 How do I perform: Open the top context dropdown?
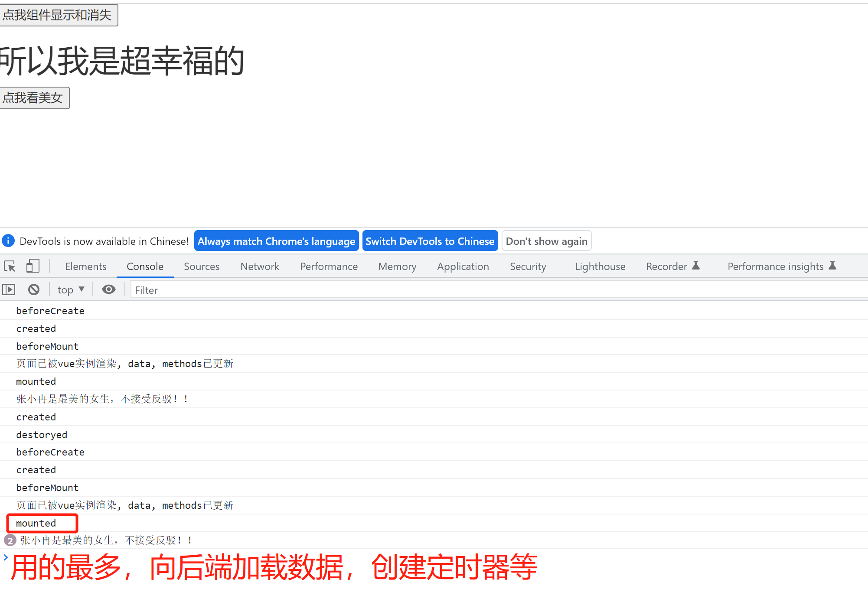click(x=71, y=290)
